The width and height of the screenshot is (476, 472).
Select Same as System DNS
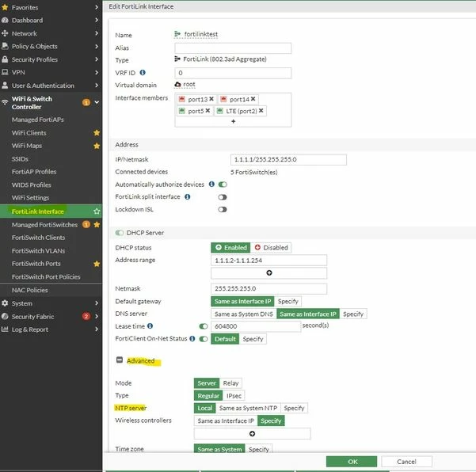coord(244,314)
